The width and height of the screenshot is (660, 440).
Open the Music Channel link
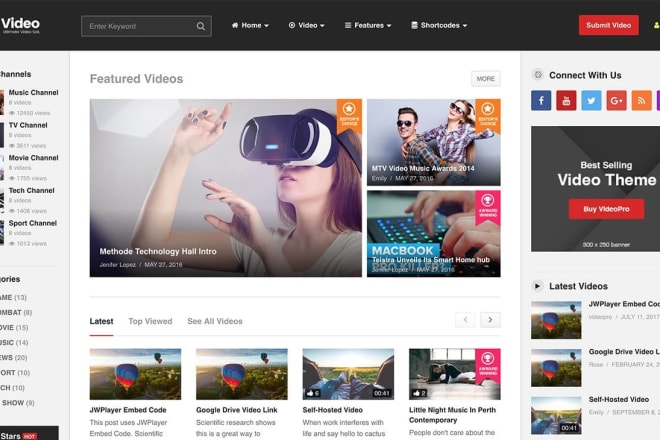pos(33,93)
